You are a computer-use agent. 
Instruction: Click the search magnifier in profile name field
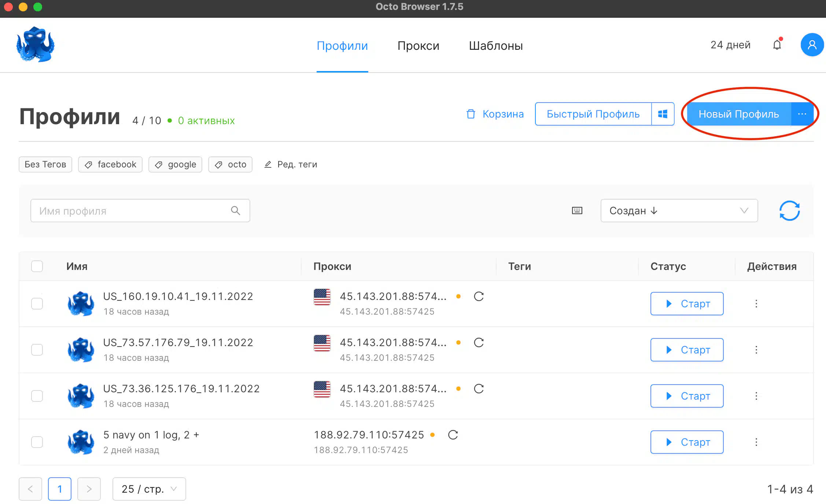pyautogui.click(x=236, y=211)
